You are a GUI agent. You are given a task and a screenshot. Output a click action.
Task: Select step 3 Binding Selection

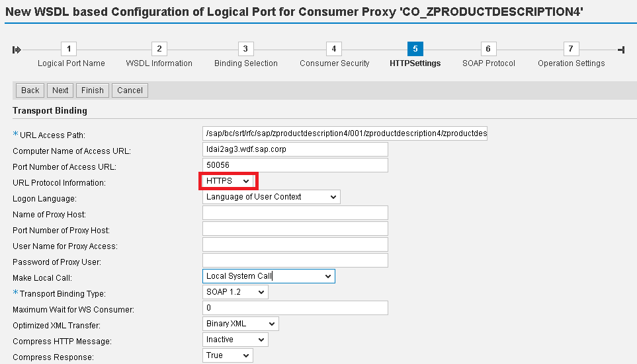pyautogui.click(x=245, y=49)
